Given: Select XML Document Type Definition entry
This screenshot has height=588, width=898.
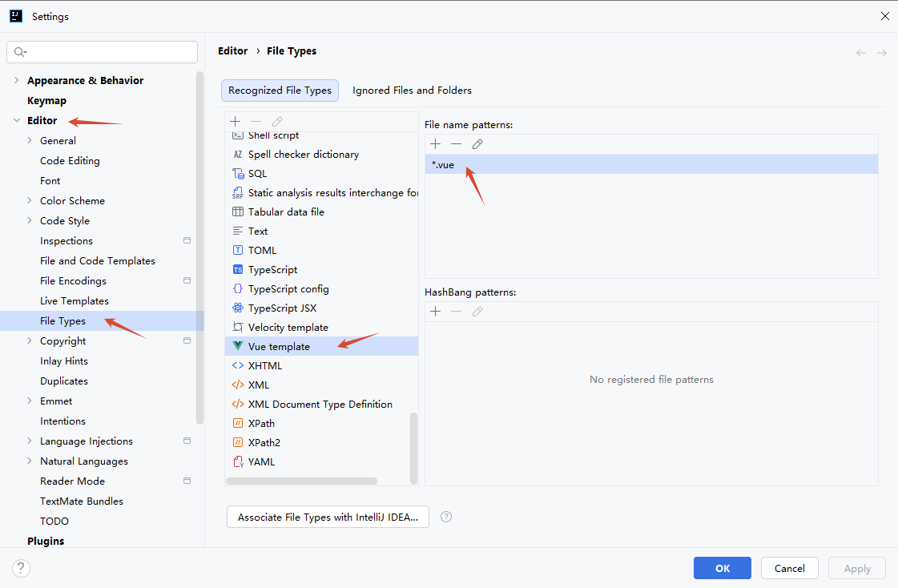Looking at the screenshot, I should coord(321,405).
